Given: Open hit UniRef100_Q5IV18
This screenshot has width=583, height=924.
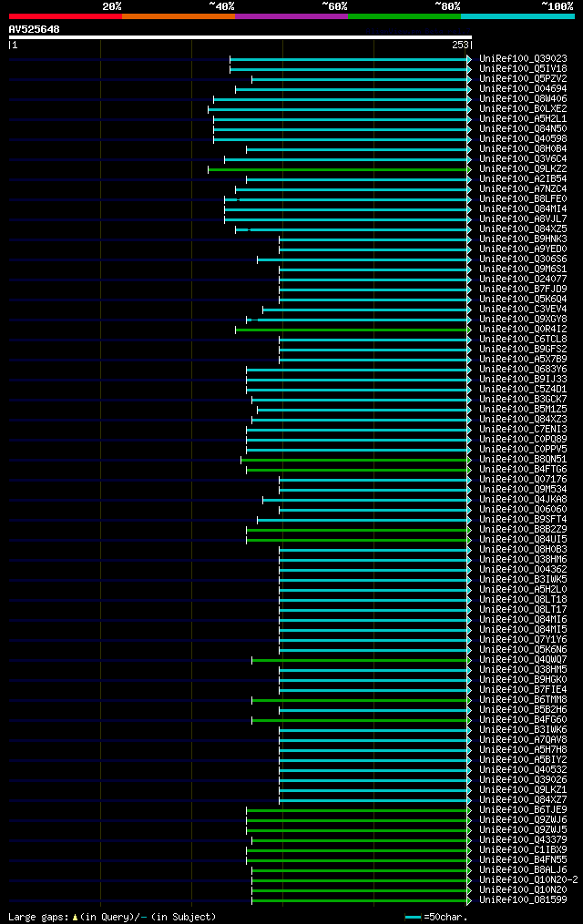Looking at the screenshot, I should [523, 69].
